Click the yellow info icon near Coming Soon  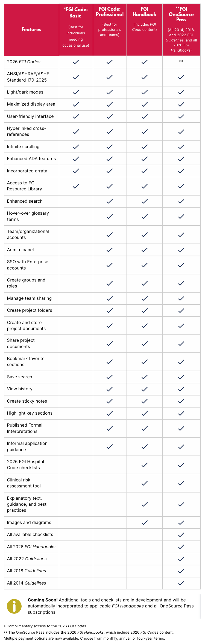click(x=14, y=606)
